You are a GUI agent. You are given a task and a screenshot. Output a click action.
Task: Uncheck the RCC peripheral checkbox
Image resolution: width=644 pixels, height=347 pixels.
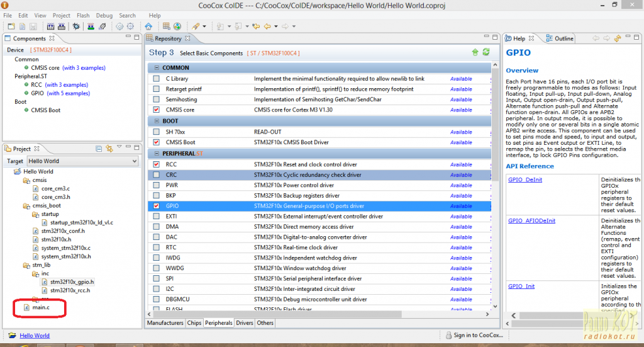pyautogui.click(x=156, y=164)
